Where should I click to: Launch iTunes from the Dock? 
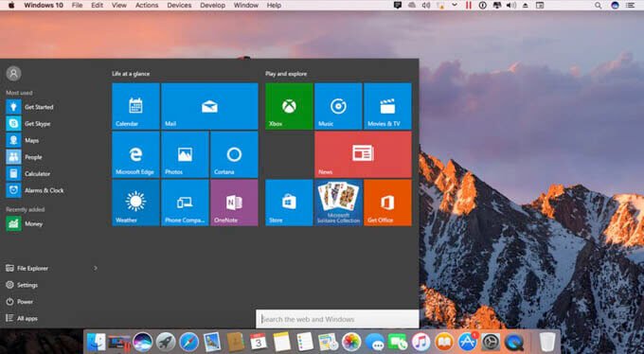421,342
